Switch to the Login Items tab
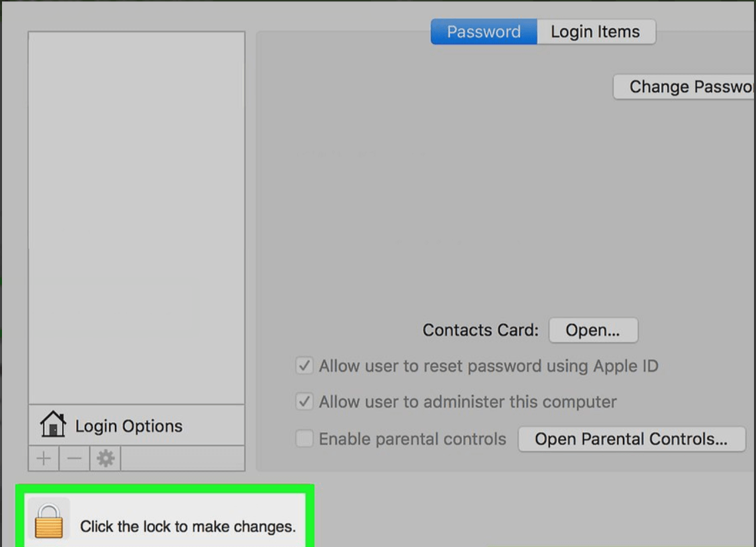 tap(596, 32)
